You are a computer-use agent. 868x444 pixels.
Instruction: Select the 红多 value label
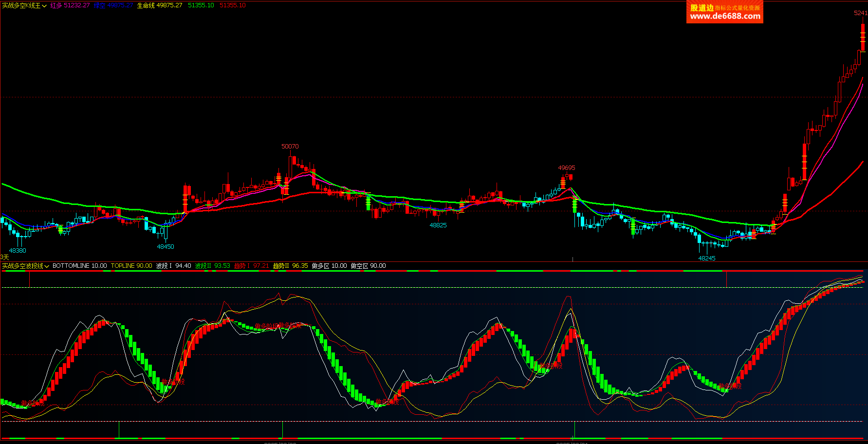(x=70, y=5)
